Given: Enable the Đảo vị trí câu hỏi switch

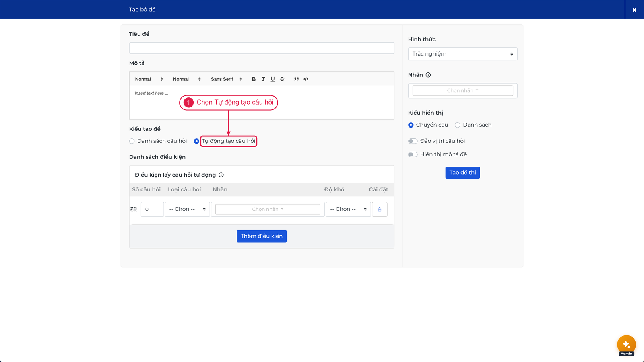Looking at the screenshot, I should pos(413,141).
